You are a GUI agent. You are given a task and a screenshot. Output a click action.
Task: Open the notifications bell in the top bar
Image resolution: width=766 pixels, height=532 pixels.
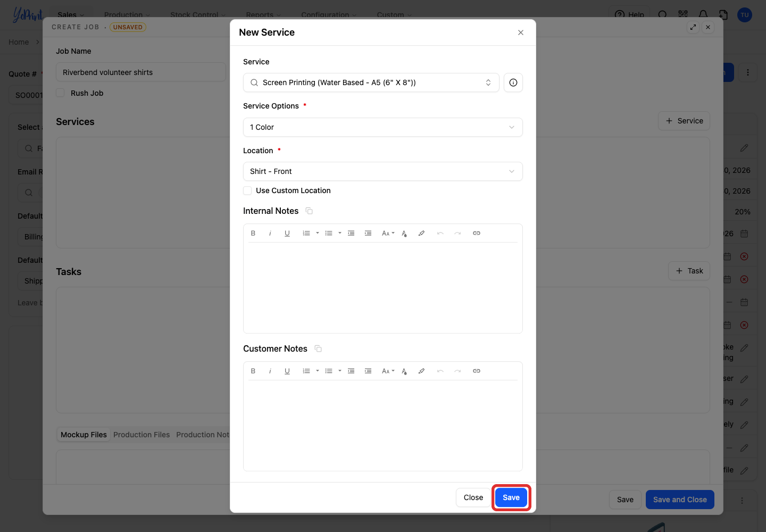703,14
